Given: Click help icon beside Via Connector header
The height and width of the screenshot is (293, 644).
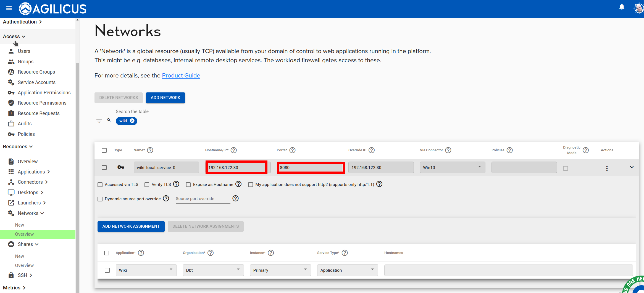Looking at the screenshot, I should pyautogui.click(x=448, y=150).
